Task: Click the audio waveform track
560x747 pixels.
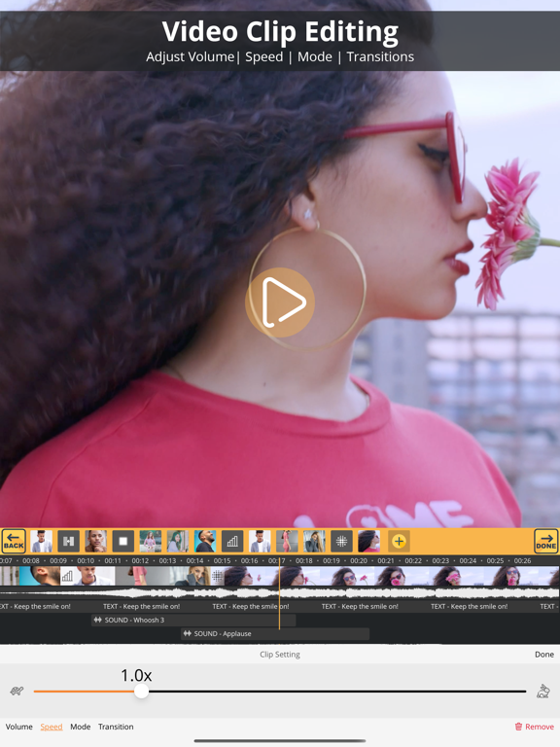Action: 280,593
